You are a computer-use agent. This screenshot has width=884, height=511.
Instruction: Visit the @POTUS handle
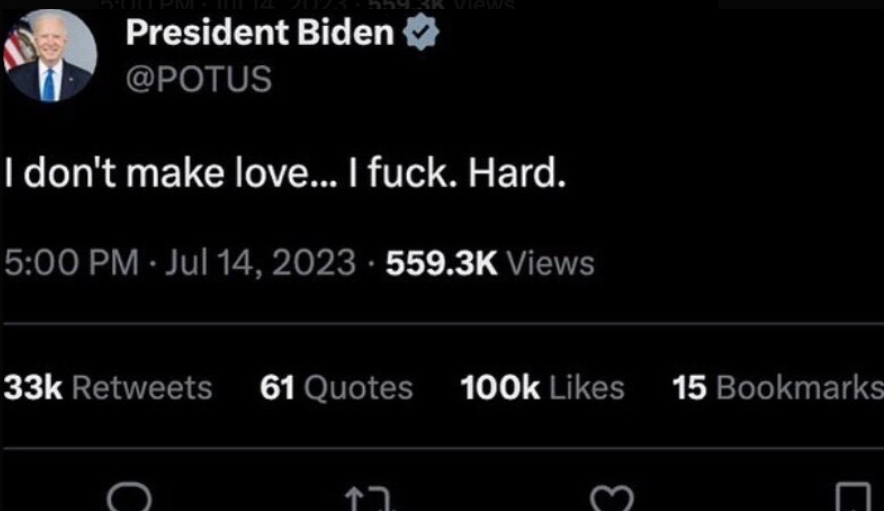click(x=198, y=78)
